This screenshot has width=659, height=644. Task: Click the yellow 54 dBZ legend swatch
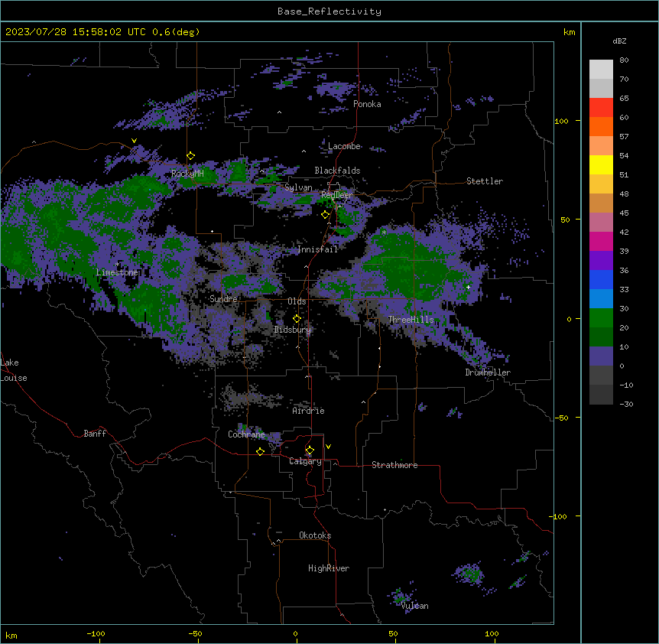coord(601,164)
